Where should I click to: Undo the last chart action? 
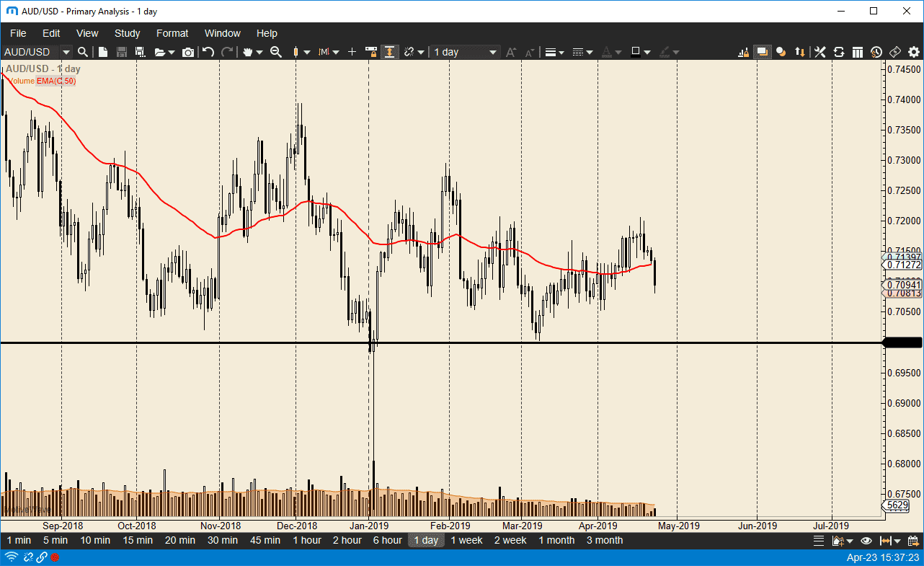pyautogui.click(x=208, y=52)
